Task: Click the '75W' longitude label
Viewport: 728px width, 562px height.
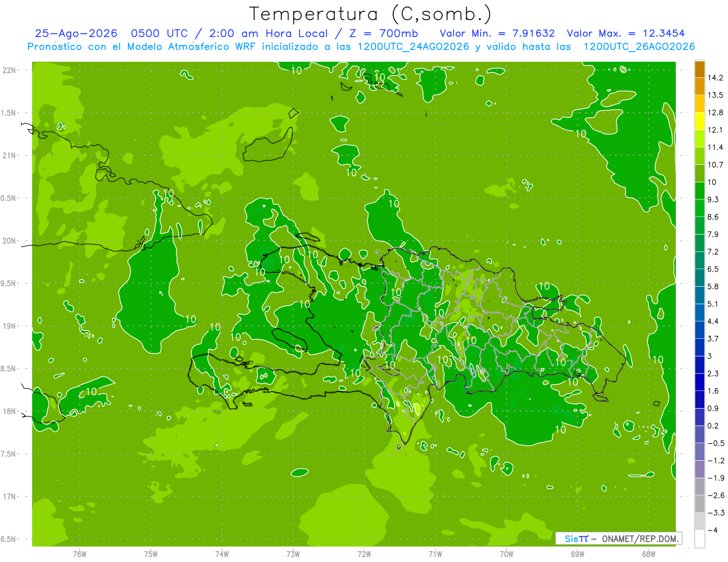Action: pos(151,554)
